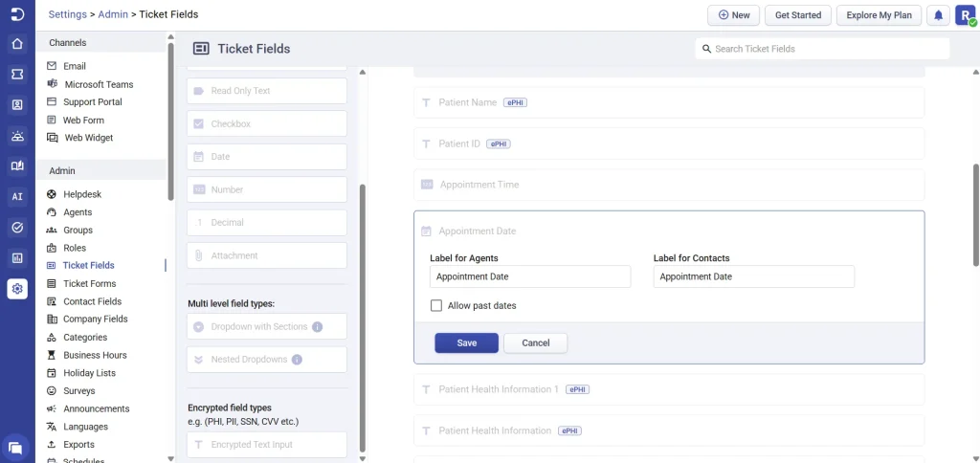This screenshot has height=463, width=980.
Task: Click the Helpdesk globe icon
Action: (52, 194)
